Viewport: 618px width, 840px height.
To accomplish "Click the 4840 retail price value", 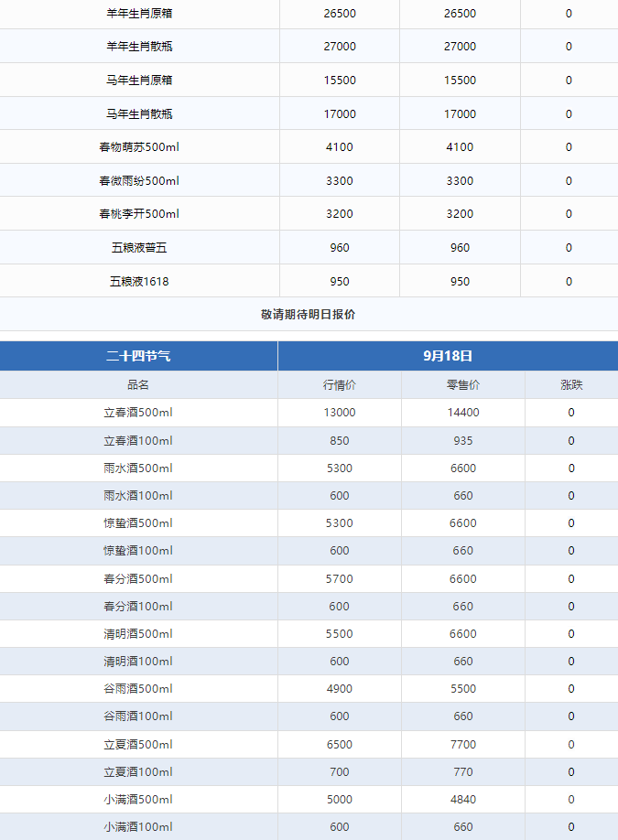I will click(463, 800).
